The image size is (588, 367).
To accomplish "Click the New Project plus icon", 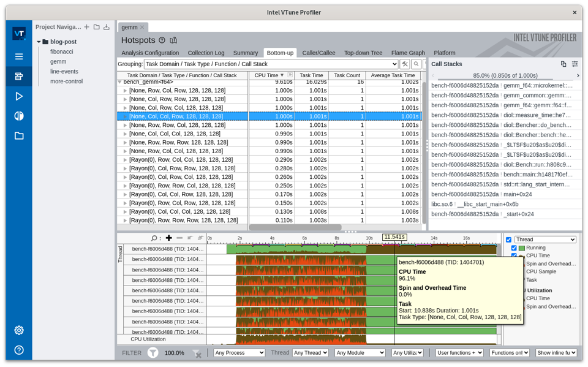I will pos(86,27).
